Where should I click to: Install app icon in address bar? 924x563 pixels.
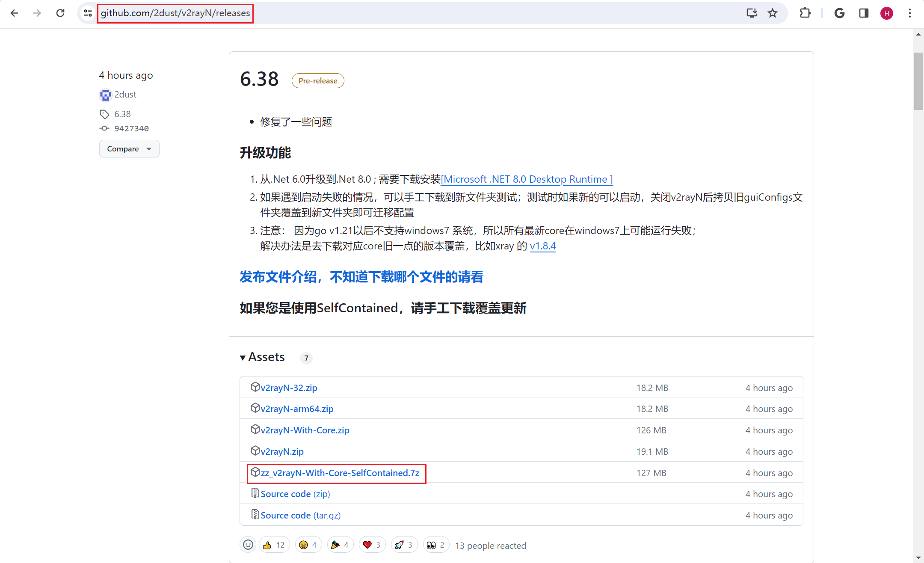[752, 13]
